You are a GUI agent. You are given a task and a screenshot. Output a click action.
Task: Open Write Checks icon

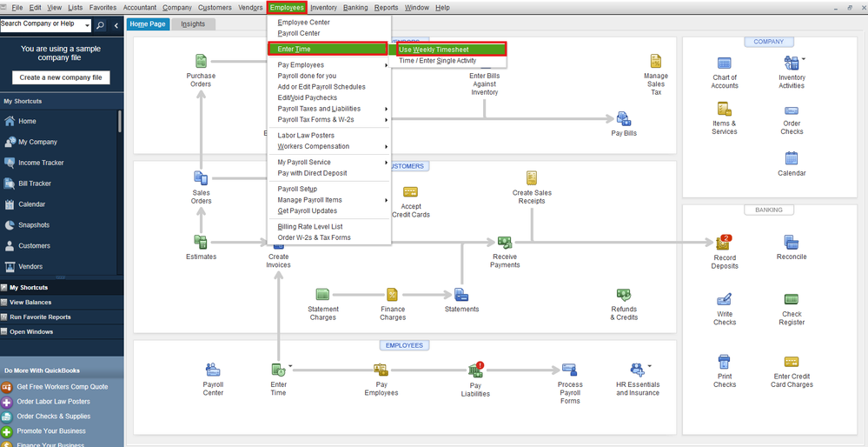725,300
